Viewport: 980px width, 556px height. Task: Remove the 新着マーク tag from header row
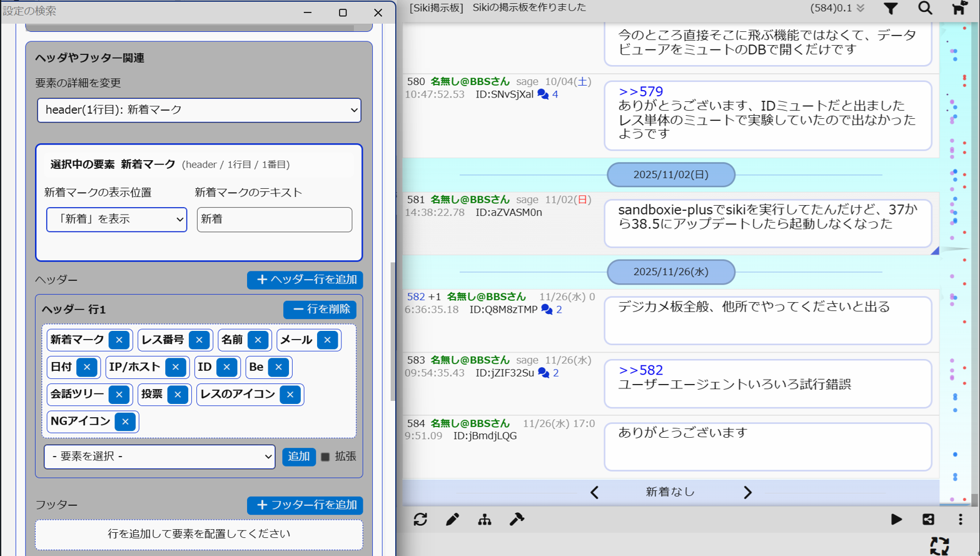(119, 340)
